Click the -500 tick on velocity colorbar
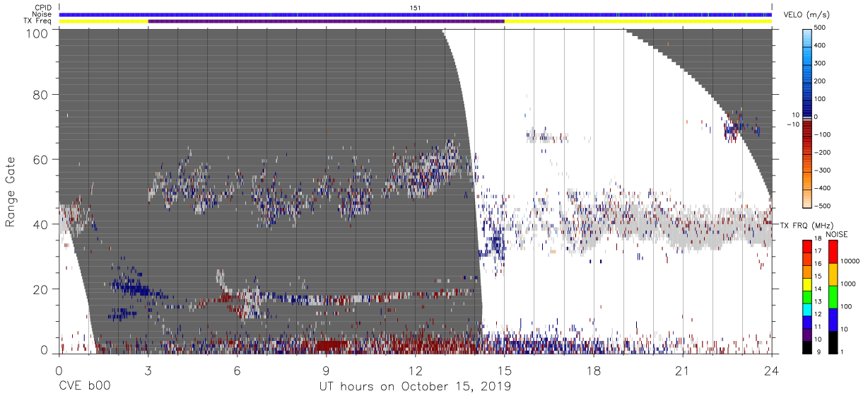The width and height of the screenshot is (868, 401). (x=823, y=206)
